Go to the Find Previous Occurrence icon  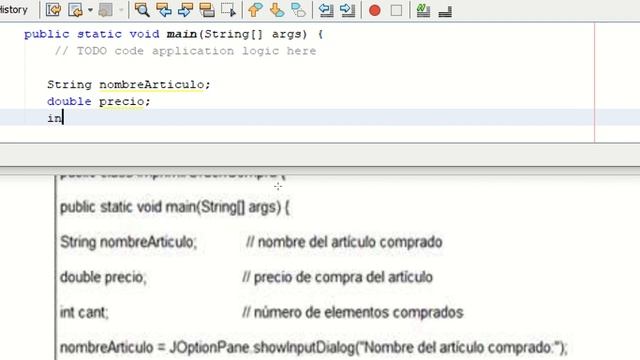(164, 10)
